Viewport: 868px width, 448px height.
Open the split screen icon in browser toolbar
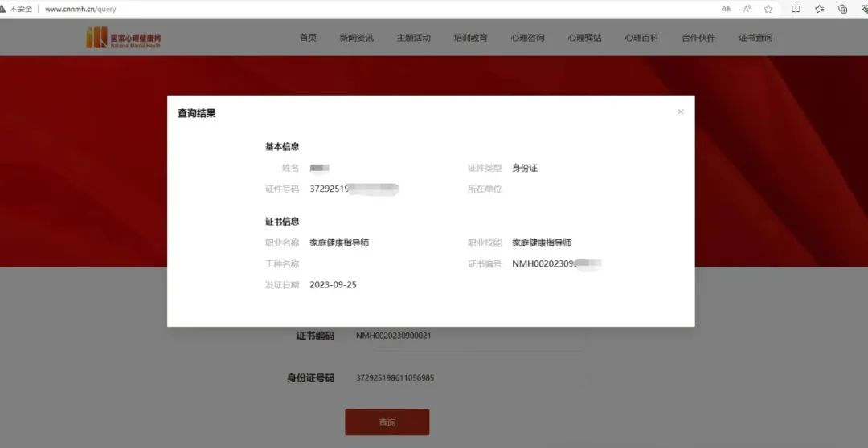point(796,9)
